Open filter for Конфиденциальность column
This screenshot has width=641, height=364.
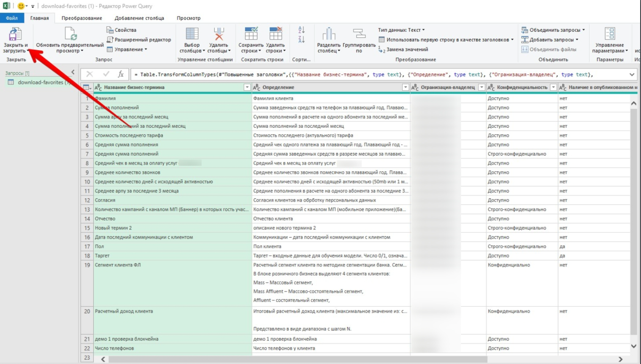click(x=553, y=87)
